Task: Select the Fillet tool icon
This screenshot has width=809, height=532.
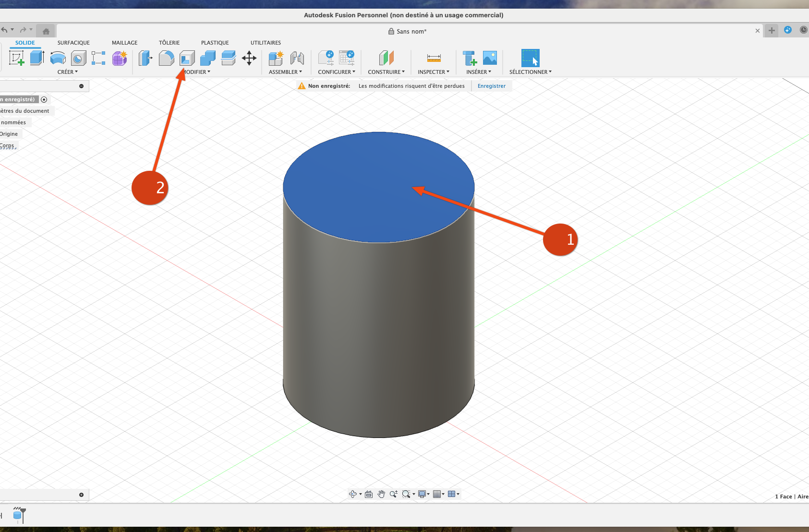Action: 167,59
